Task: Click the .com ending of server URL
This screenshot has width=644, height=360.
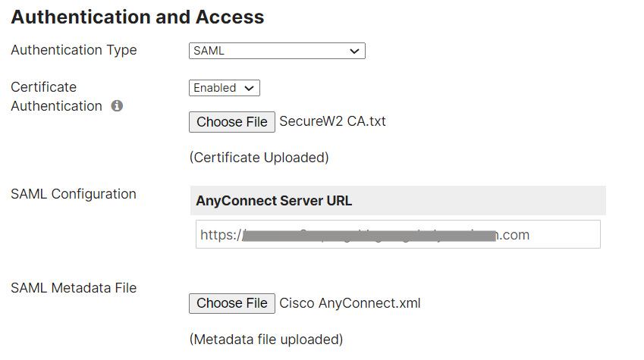Action: pos(514,235)
